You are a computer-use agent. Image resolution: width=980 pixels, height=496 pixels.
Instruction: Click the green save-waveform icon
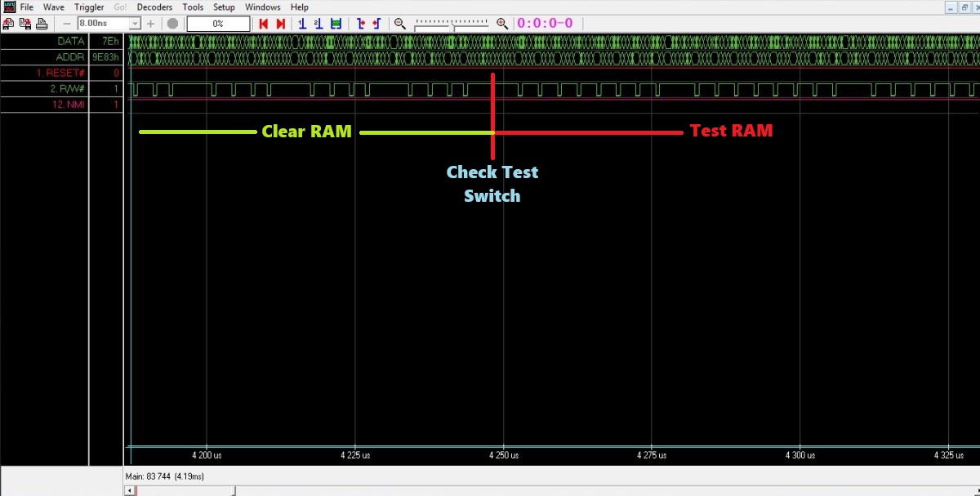click(336, 24)
